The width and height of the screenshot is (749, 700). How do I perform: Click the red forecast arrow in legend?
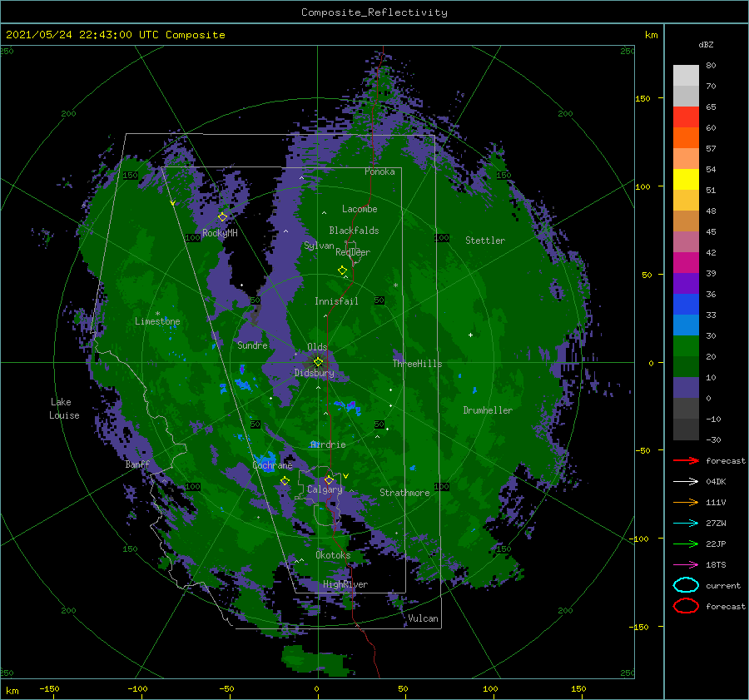coord(686,460)
